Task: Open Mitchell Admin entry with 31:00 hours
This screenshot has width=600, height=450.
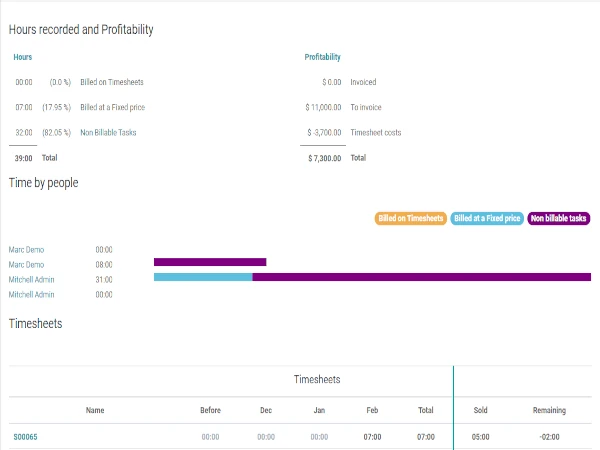Action: coord(31,279)
